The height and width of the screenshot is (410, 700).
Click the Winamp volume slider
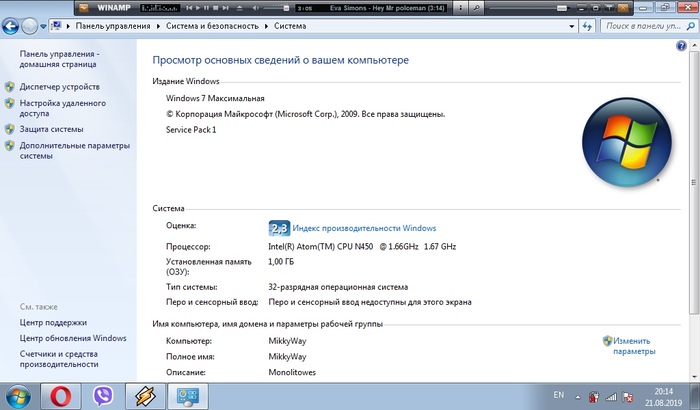(270, 8)
